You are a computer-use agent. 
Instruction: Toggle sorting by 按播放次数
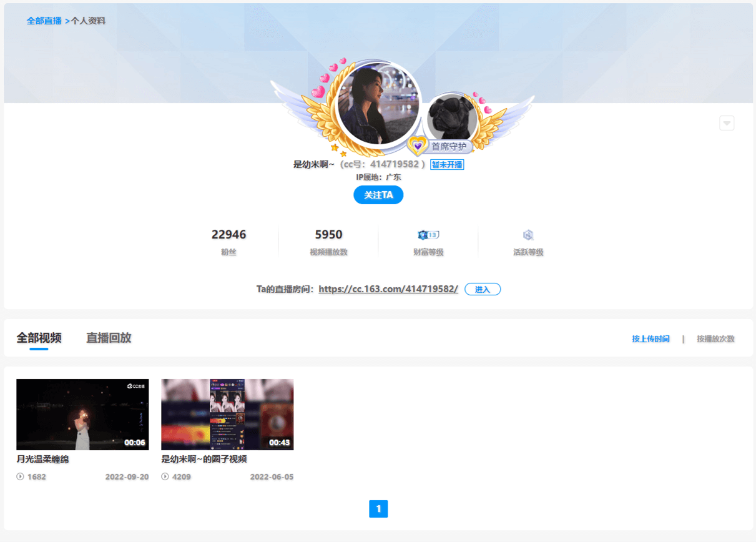(x=715, y=338)
